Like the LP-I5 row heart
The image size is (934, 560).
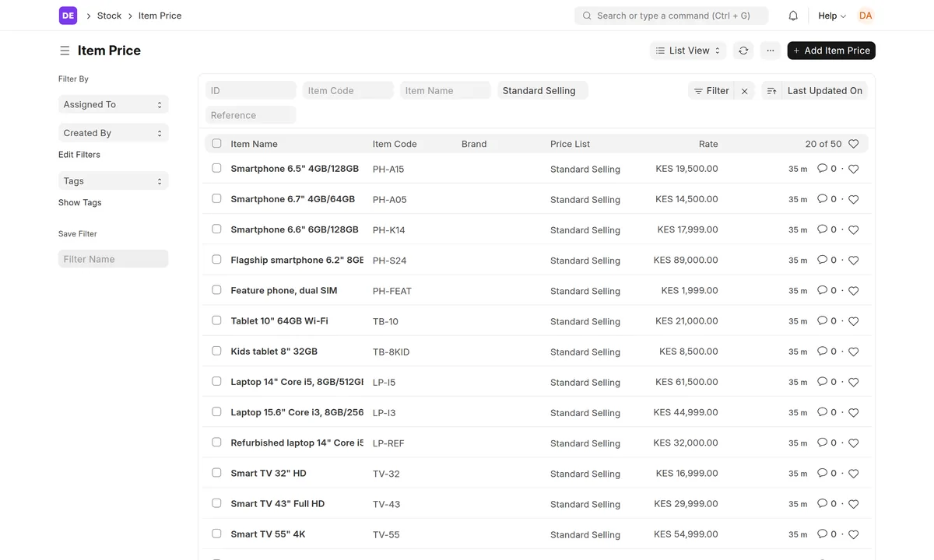point(853,382)
